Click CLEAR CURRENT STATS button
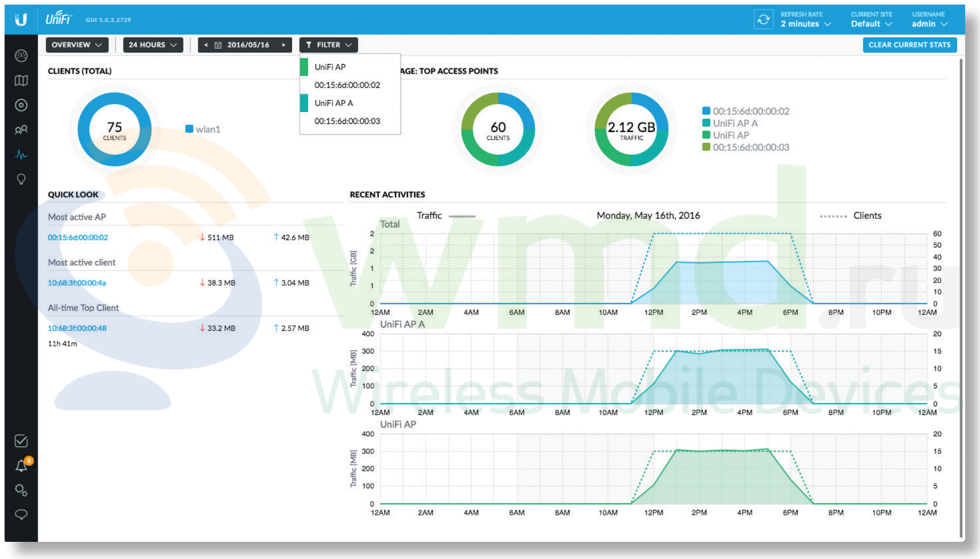The width and height of the screenshot is (980, 559). tap(910, 45)
